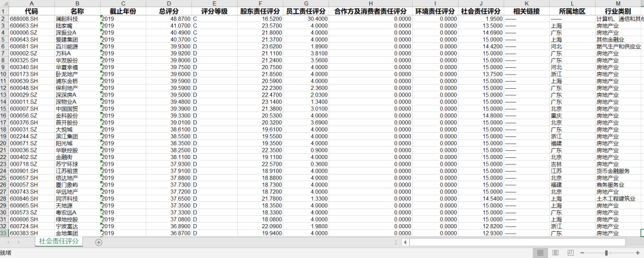The height and width of the screenshot is (258, 644).
Task: Select region cell 吉林
Action: [572, 164]
